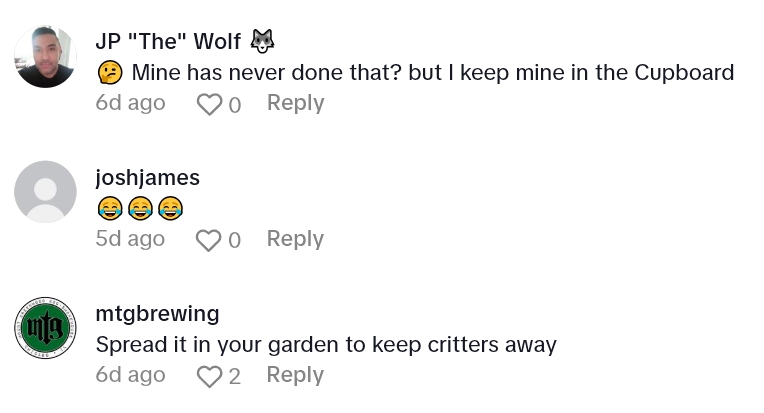Click the 6d ago timestamp under JP's comment
This screenshot has width=764, height=413.
tap(130, 103)
